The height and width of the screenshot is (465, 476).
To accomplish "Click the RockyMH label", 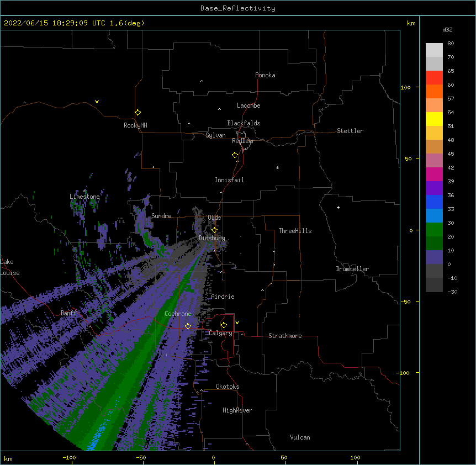I will (135, 125).
